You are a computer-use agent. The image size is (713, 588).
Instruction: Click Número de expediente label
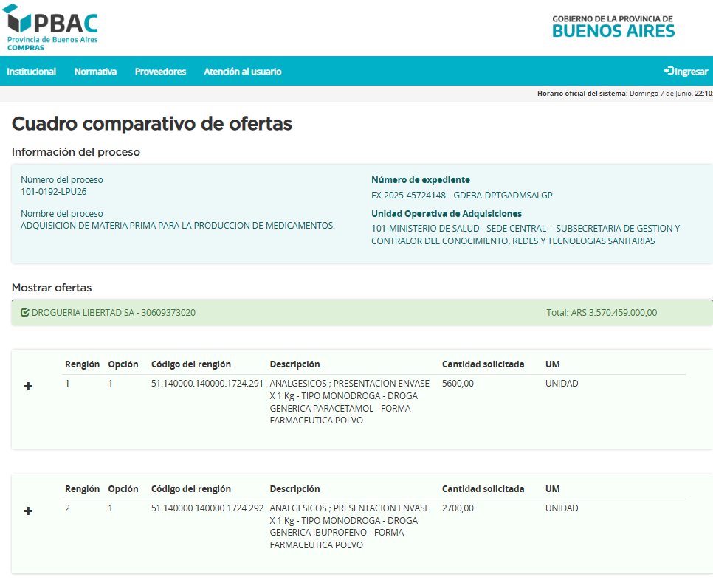click(x=421, y=180)
